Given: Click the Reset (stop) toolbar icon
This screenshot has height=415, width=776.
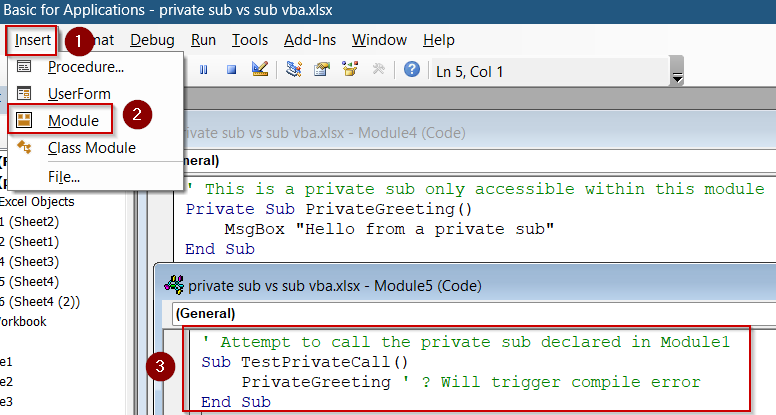Looking at the screenshot, I should (231, 70).
